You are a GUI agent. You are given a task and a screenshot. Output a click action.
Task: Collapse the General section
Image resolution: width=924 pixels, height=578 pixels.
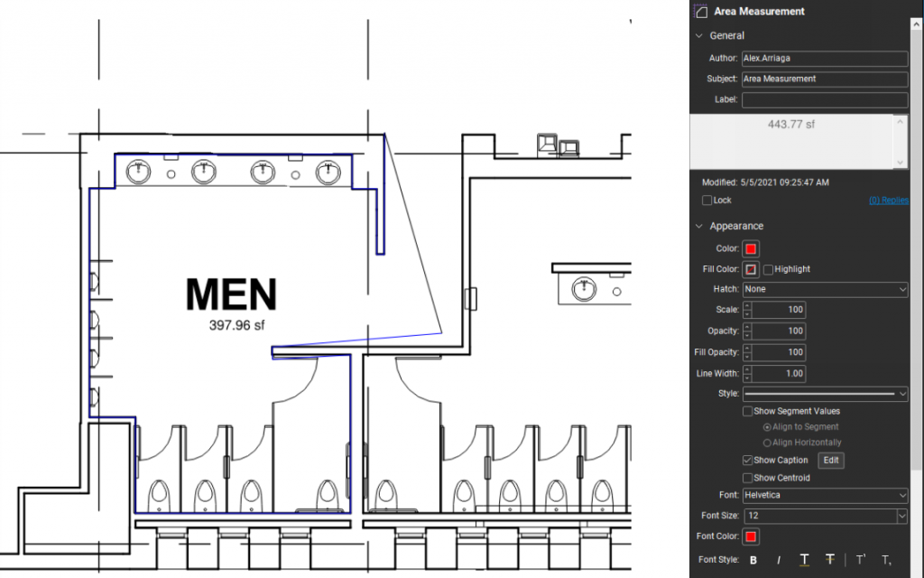pyautogui.click(x=698, y=35)
